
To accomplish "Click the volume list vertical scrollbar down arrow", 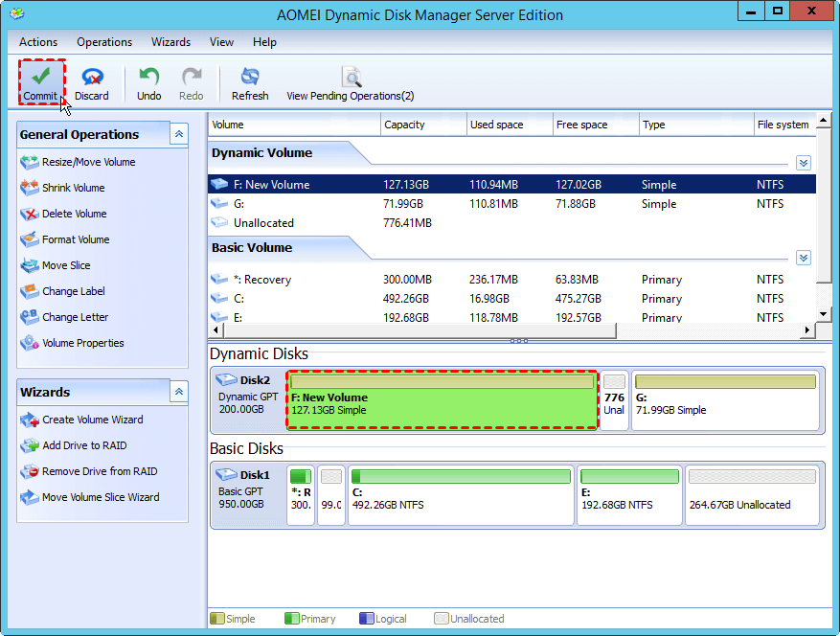I will (x=823, y=314).
